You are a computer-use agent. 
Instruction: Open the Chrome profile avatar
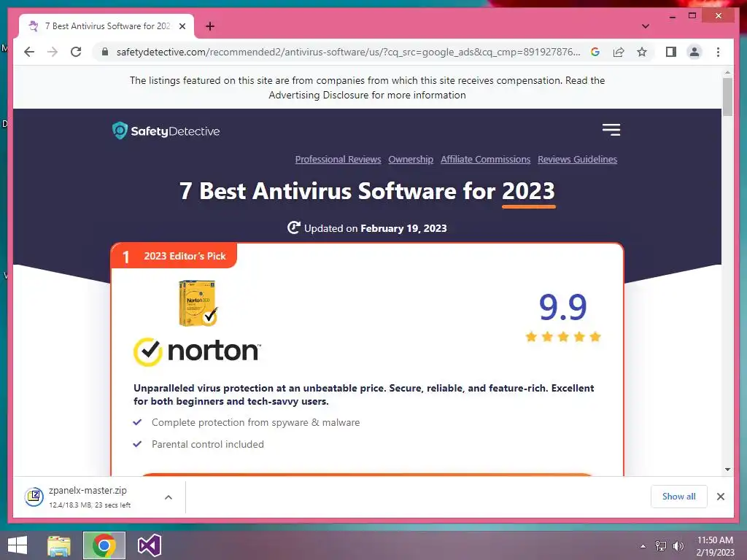point(694,52)
